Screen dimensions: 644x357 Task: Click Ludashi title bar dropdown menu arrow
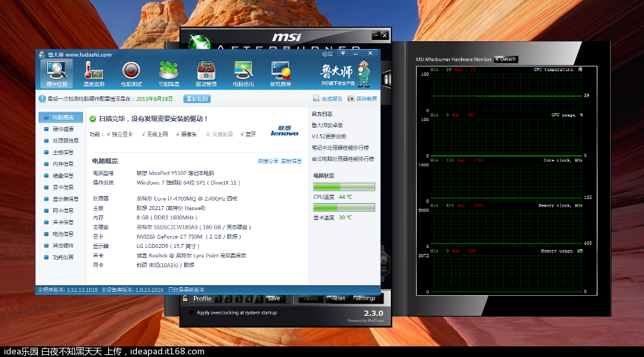pyautogui.click(x=343, y=53)
